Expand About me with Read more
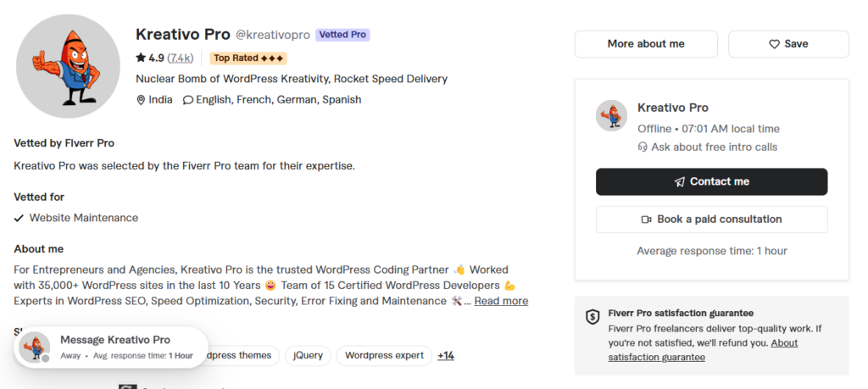868x389 pixels. pos(501,301)
